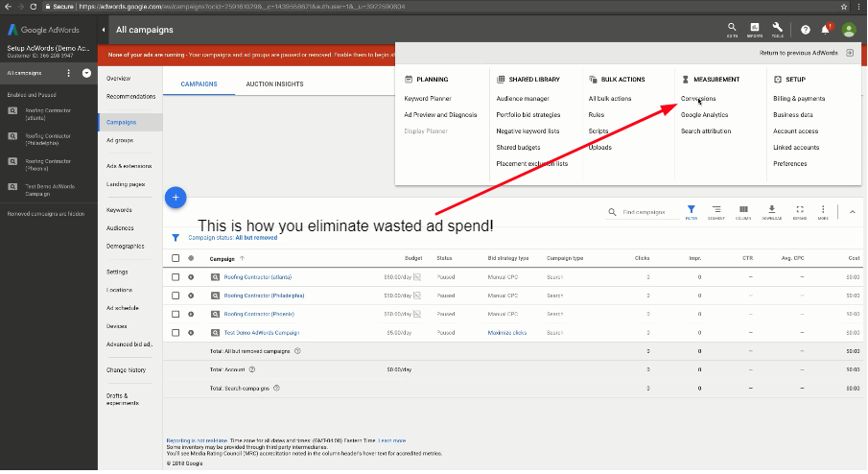The height and width of the screenshot is (474, 868).
Task: Click the Find campaigns search field
Action: [x=647, y=211]
